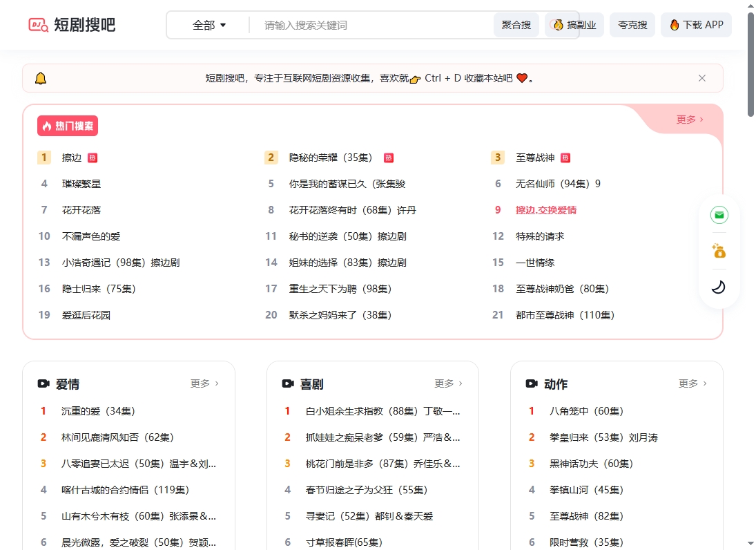Switch to 聚合搜 search mode
This screenshot has height=550, width=756.
(x=516, y=24)
